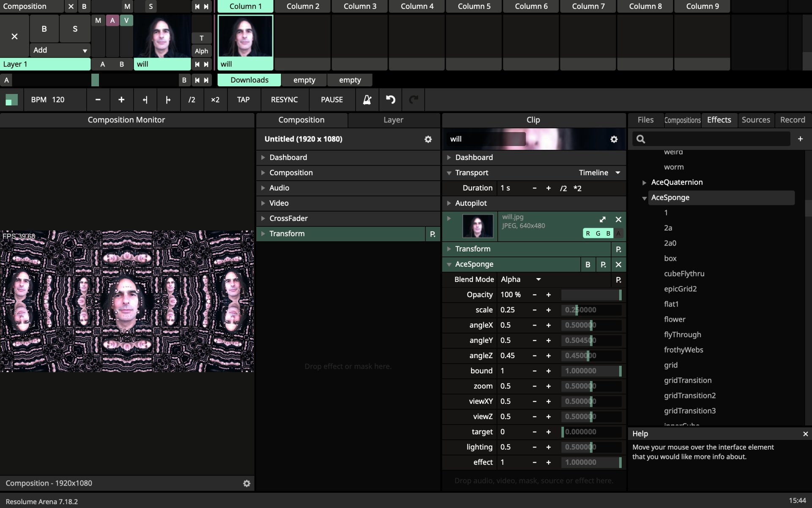Toggle layer video V button in green
The image size is (812, 508).
126,20
